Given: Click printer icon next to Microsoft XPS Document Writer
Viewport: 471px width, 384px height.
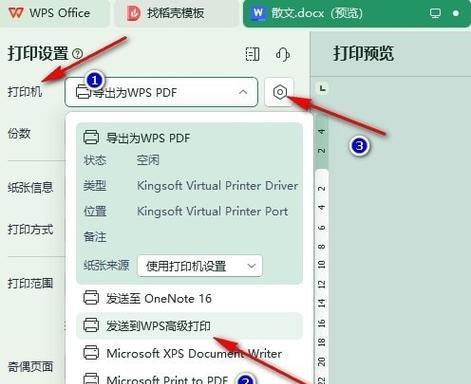Looking at the screenshot, I should [91, 353].
